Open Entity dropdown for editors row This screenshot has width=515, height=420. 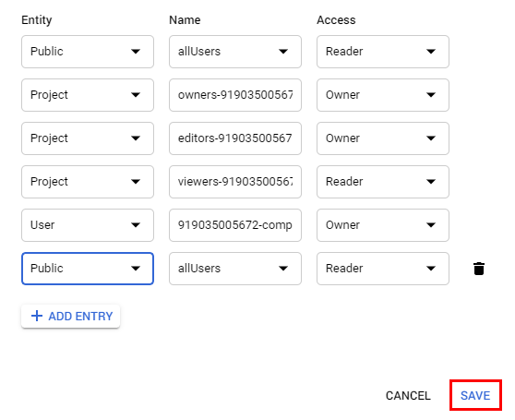click(88, 138)
